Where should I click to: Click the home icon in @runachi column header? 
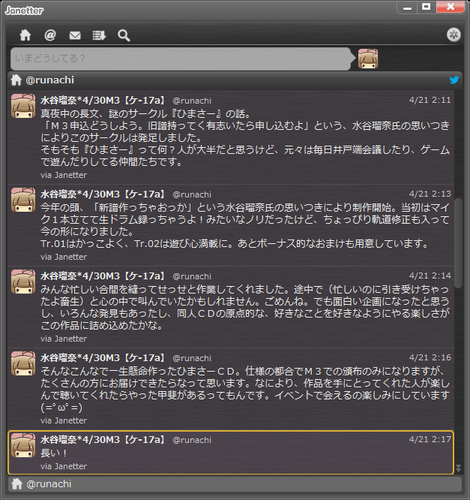point(16,80)
